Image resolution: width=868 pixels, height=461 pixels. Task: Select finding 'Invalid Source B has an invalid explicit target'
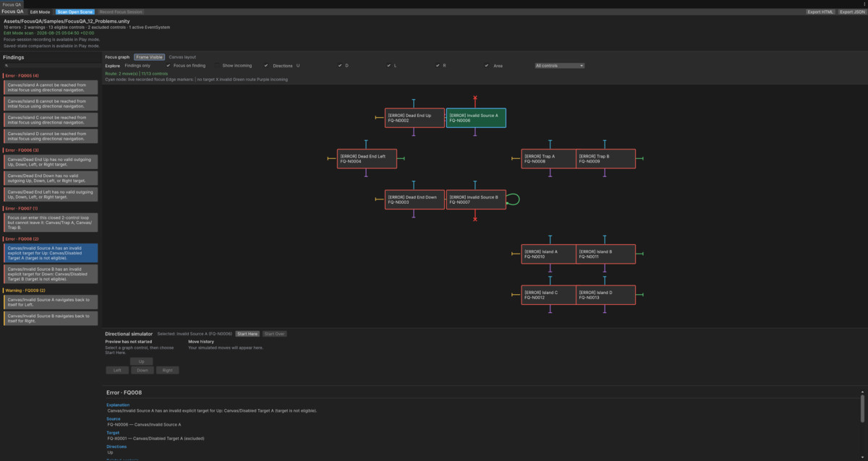pos(51,274)
